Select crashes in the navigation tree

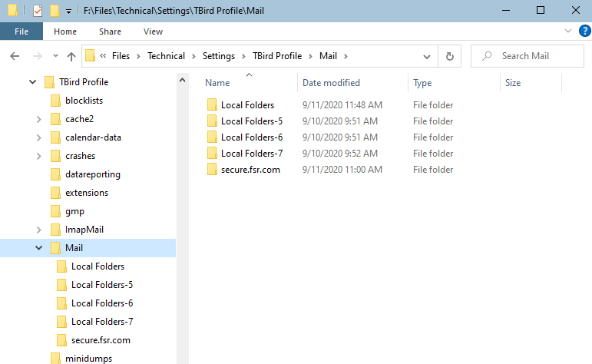pos(80,156)
